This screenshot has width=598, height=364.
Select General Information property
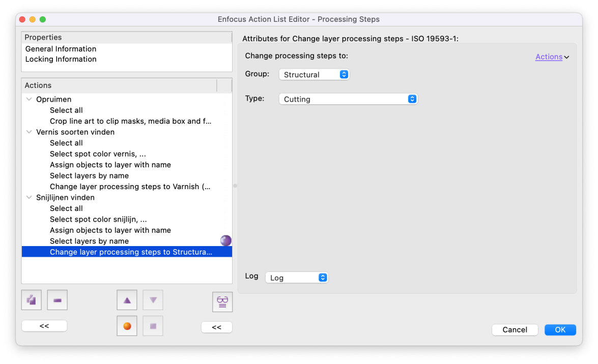click(x=61, y=49)
